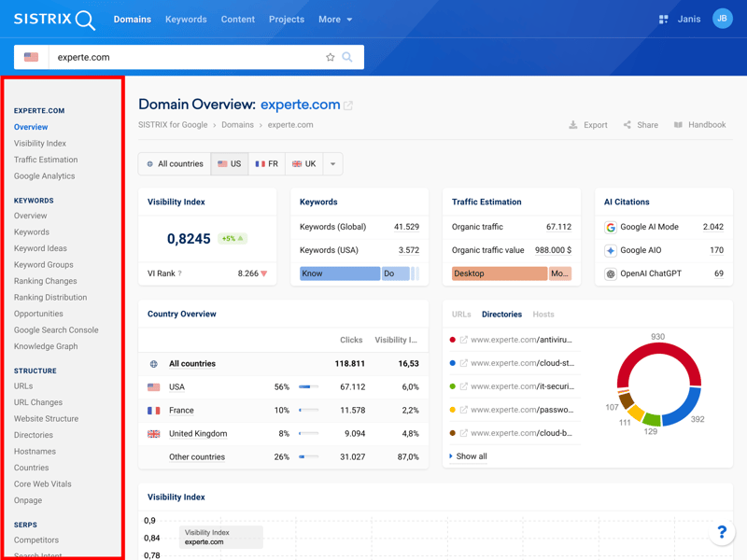Select the UK country filter
This screenshot has width=747, height=560.
pos(304,163)
